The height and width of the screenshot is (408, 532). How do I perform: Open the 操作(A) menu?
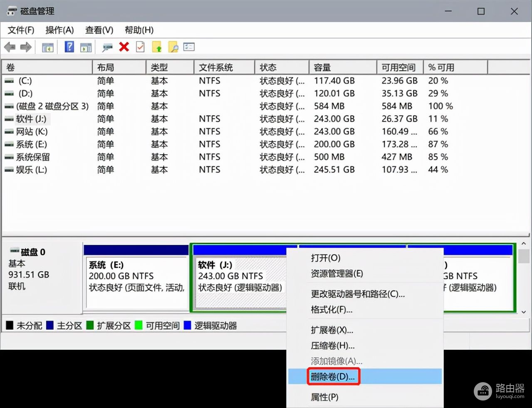coord(59,30)
